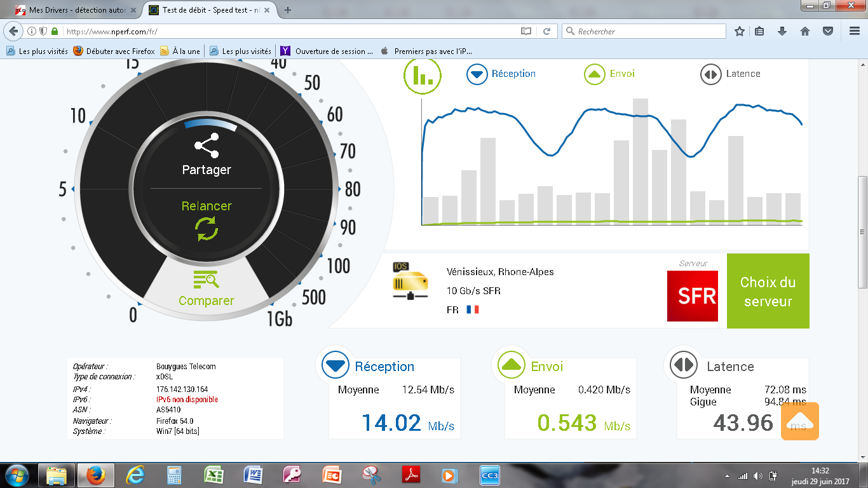Click the Comparer results icon
Image resolution: width=868 pixels, height=488 pixels.
pos(207,280)
